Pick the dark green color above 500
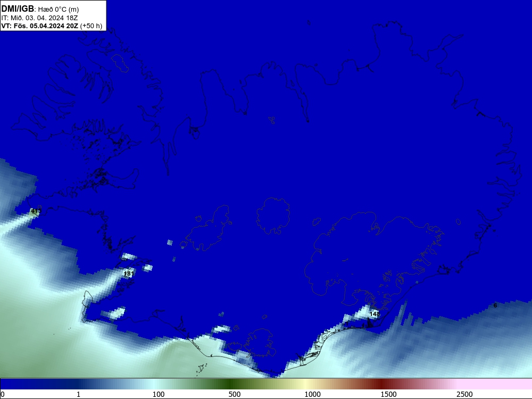Viewport: 532px width, 399px height. click(230, 384)
